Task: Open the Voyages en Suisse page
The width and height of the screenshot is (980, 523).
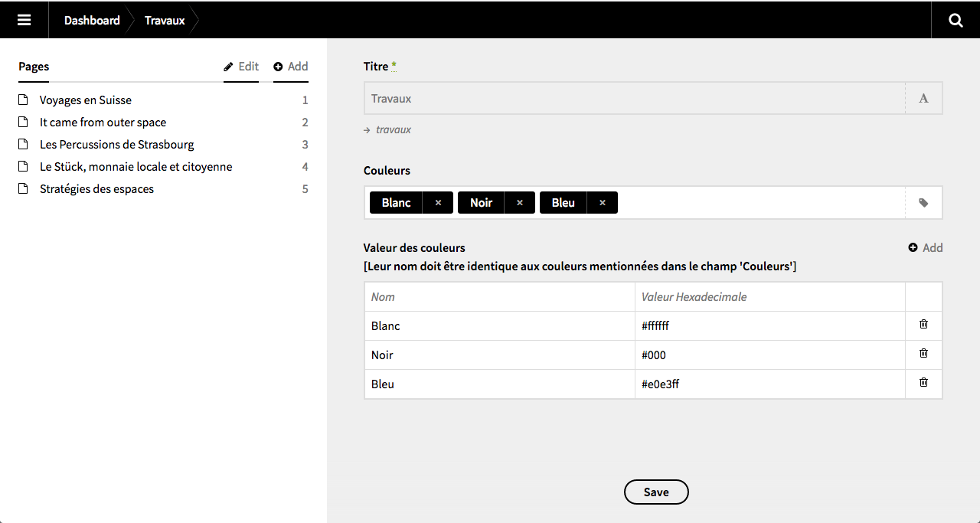Action: point(86,100)
